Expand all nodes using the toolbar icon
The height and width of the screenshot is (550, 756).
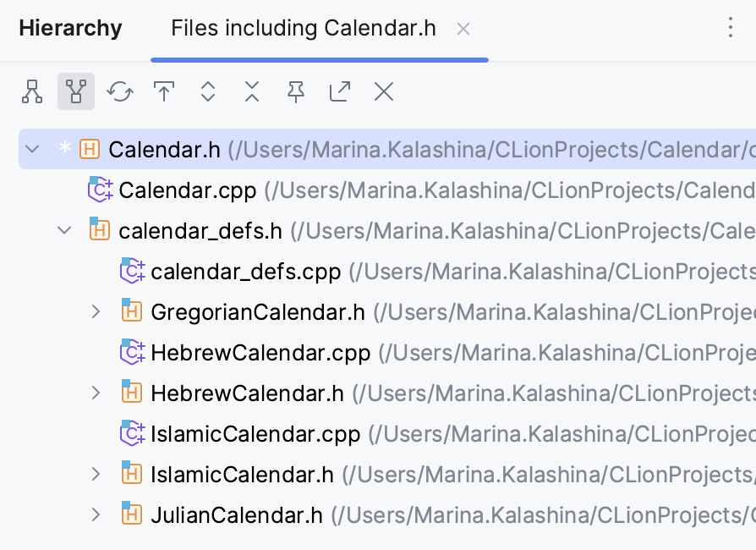click(x=208, y=91)
